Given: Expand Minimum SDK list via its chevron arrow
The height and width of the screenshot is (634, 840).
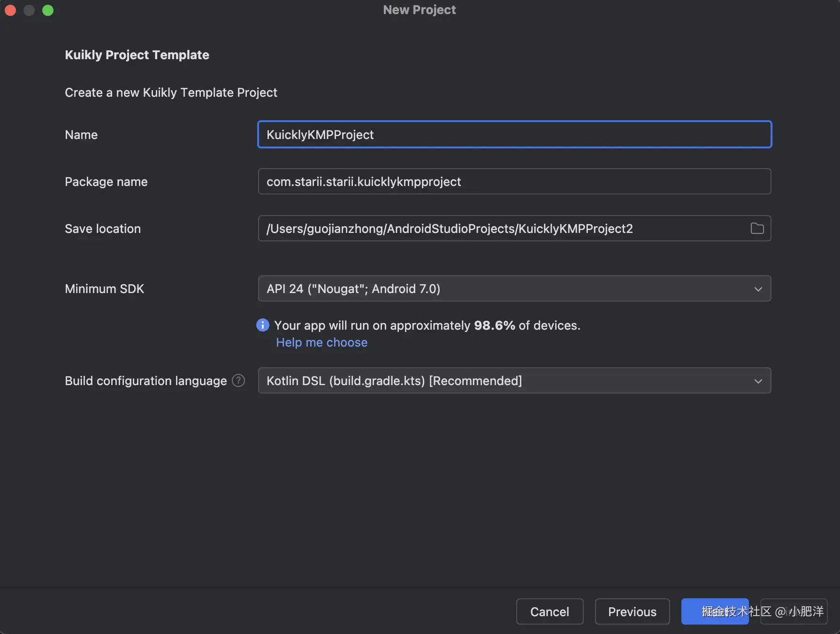Looking at the screenshot, I should (x=758, y=289).
